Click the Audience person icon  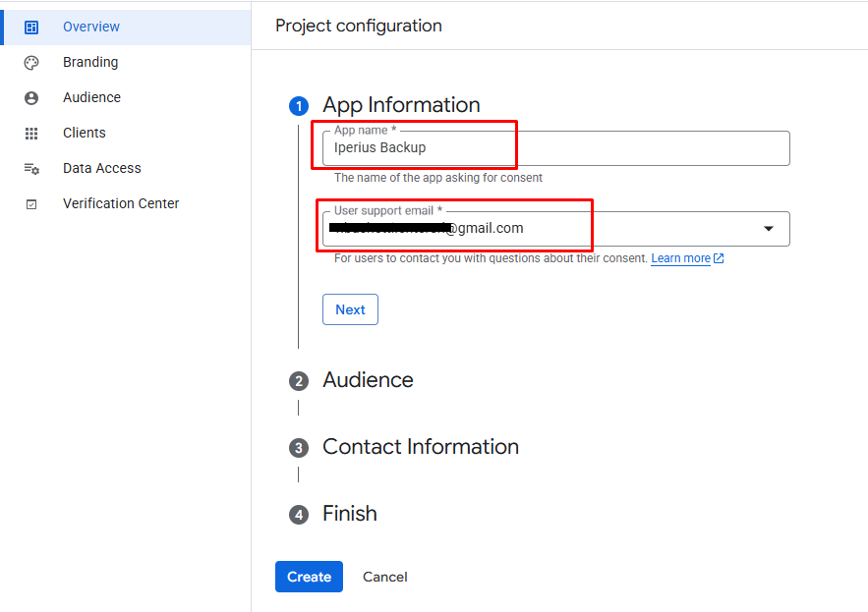[x=31, y=98]
